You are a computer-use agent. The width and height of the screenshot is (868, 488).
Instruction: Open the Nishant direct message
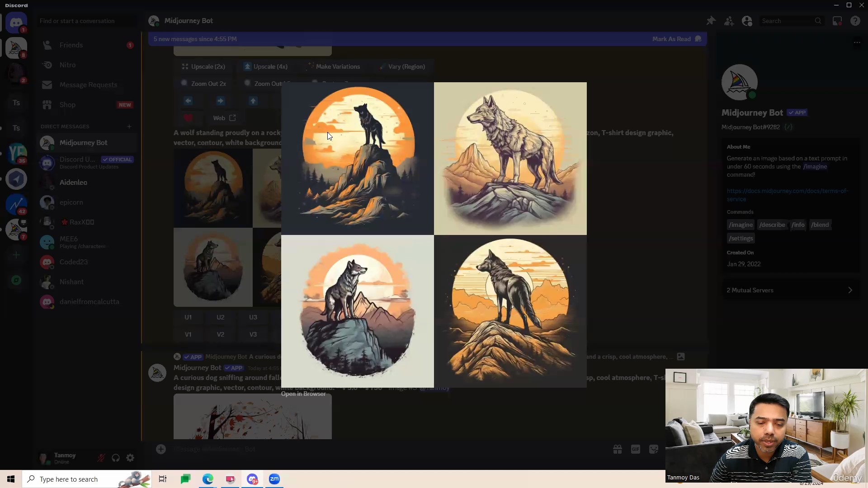pyautogui.click(x=87, y=282)
